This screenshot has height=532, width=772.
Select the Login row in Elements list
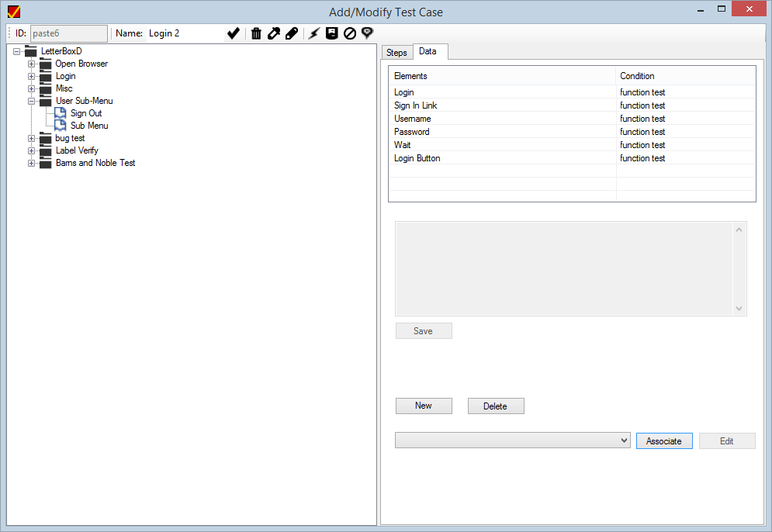tap(572, 92)
